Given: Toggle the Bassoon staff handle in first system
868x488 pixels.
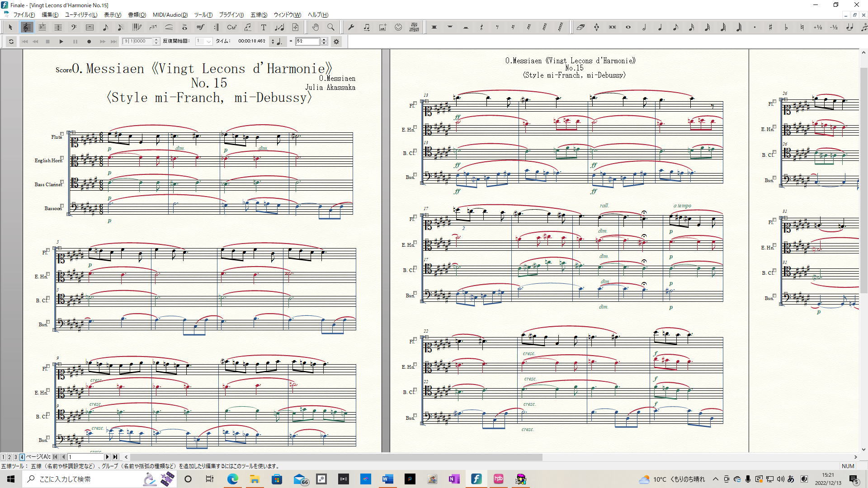Looking at the screenshot, I should 62,206.
